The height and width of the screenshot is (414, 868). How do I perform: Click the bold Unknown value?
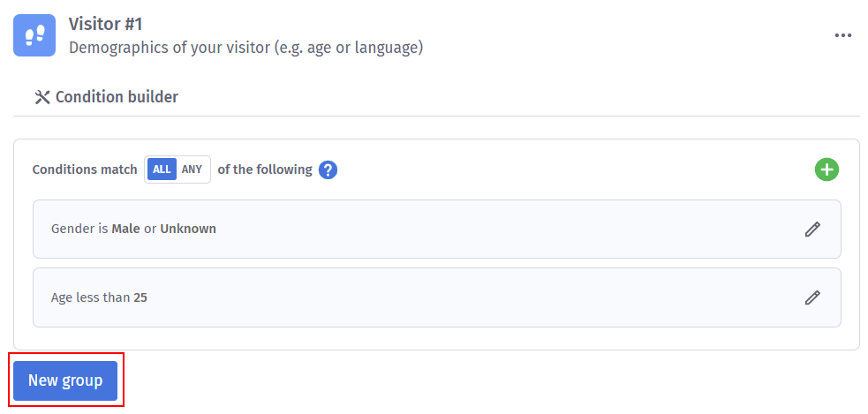pyautogui.click(x=188, y=229)
